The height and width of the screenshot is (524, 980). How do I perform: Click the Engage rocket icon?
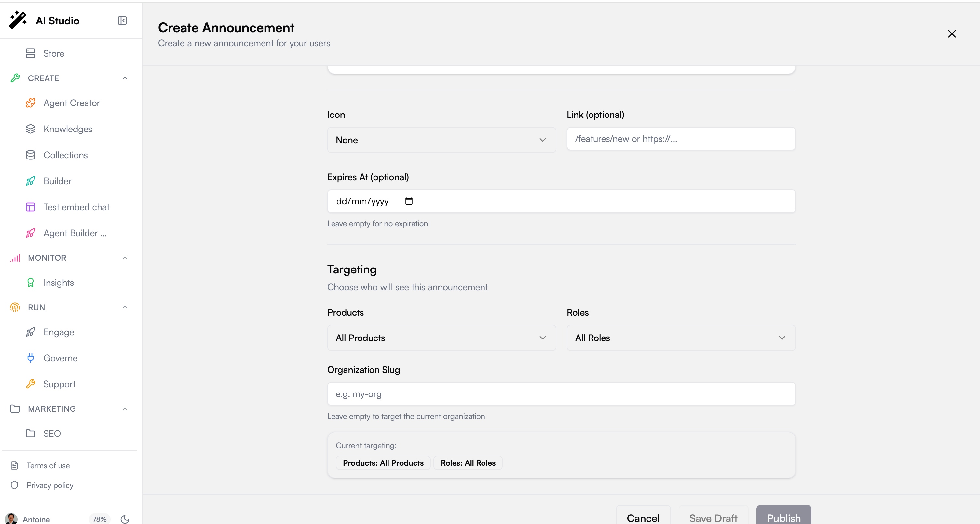[x=31, y=332]
